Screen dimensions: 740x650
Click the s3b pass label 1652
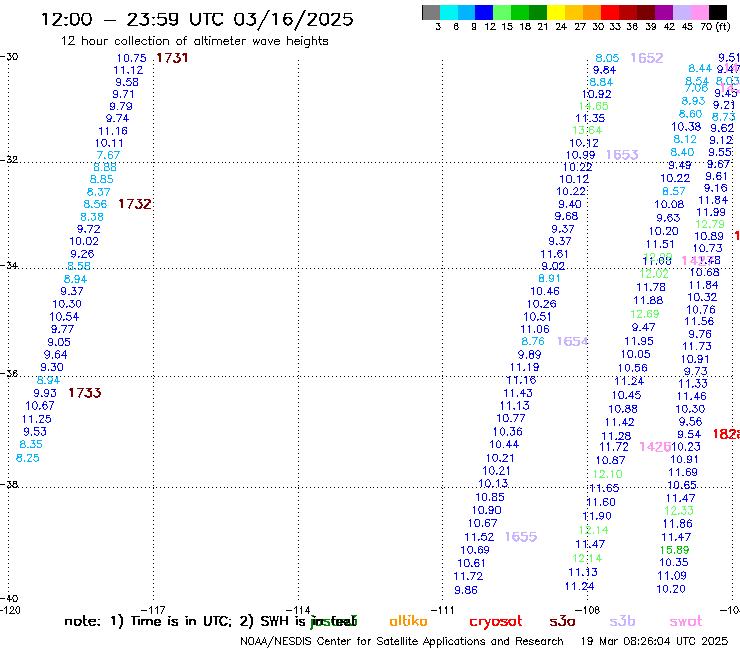(647, 58)
